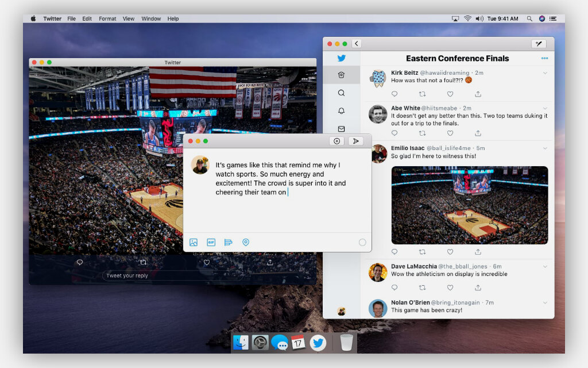
Task: Attach a photo in compose window
Action: point(194,242)
